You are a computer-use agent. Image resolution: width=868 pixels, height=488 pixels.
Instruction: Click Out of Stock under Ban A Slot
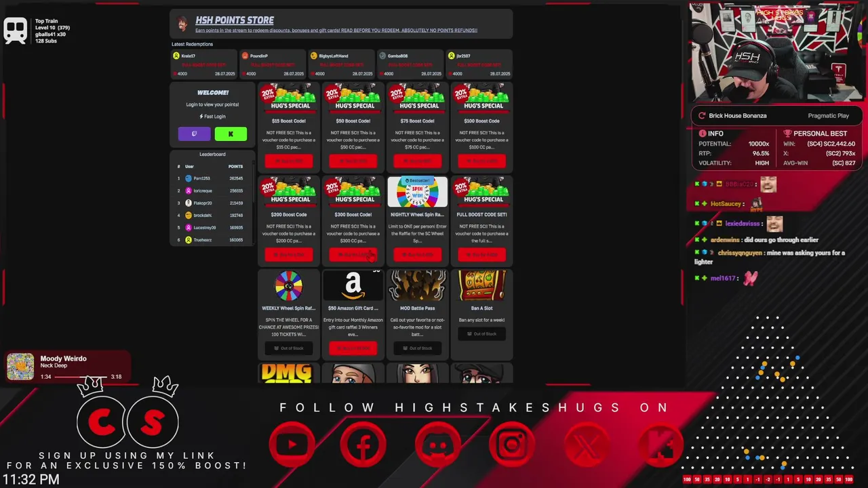[481, 333]
